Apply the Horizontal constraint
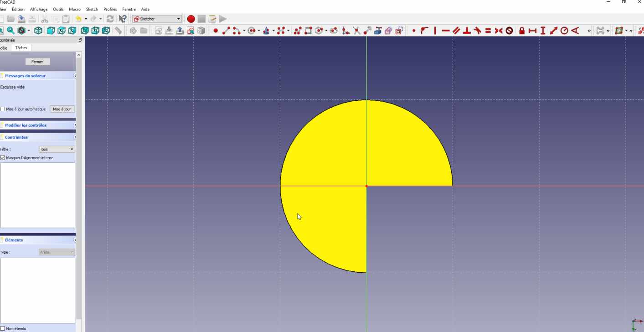This screenshot has height=332, width=644. [x=446, y=31]
